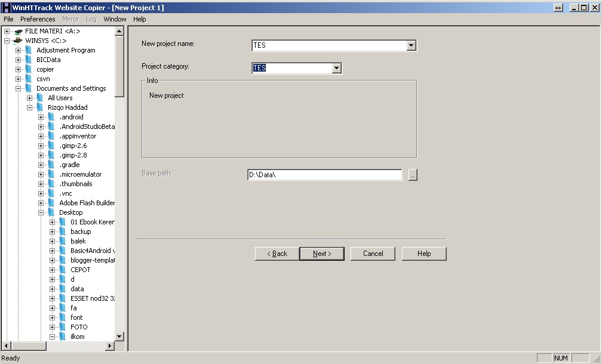Select the WINSYS C: drive icon

click(18, 41)
